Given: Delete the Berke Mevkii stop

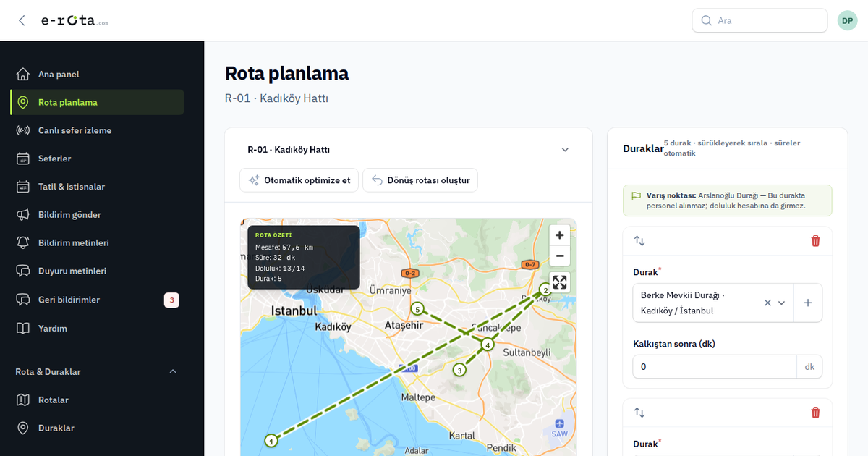Looking at the screenshot, I should tap(816, 241).
